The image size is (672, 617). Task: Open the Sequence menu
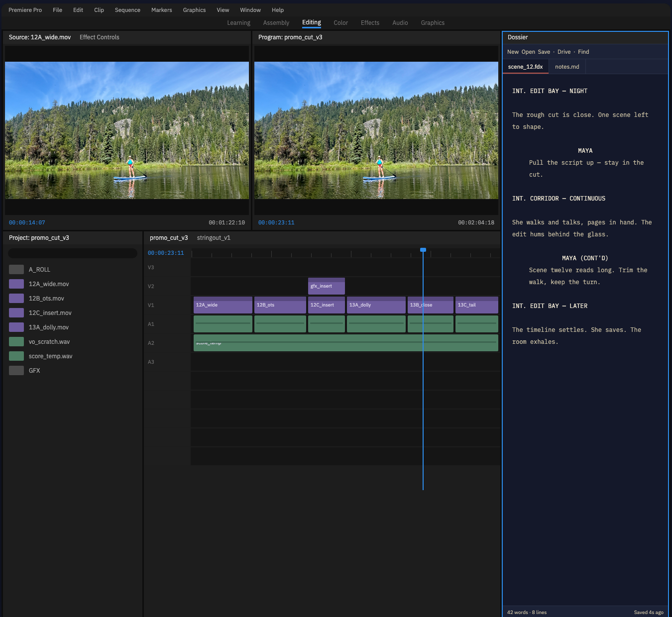click(x=127, y=10)
